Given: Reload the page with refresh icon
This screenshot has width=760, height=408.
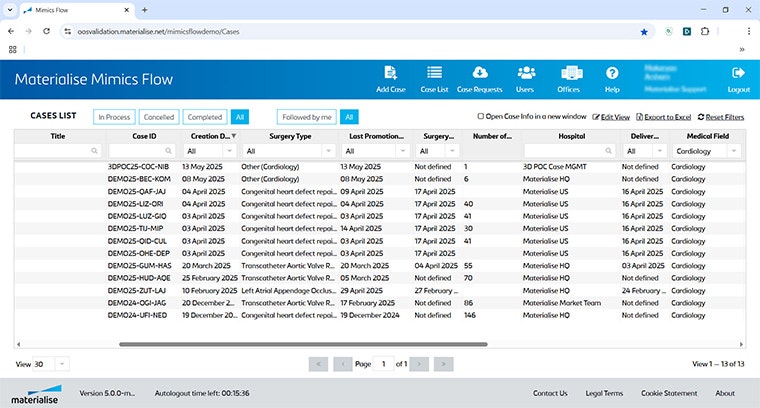Looking at the screenshot, I should 47,31.
